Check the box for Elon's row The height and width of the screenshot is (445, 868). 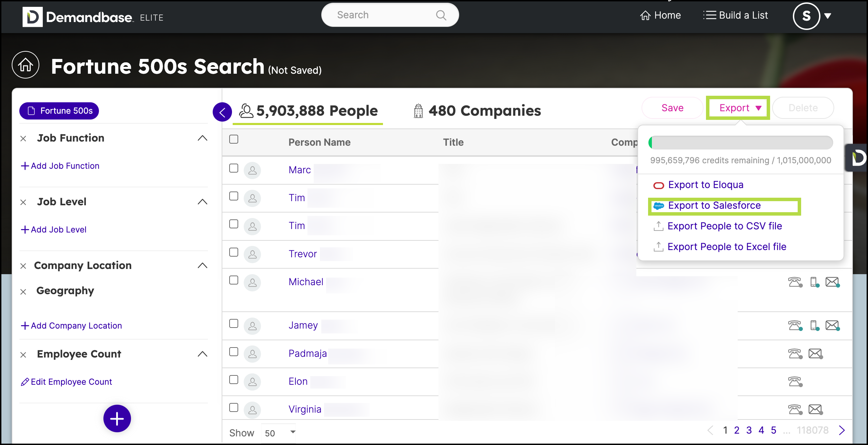(x=234, y=380)
